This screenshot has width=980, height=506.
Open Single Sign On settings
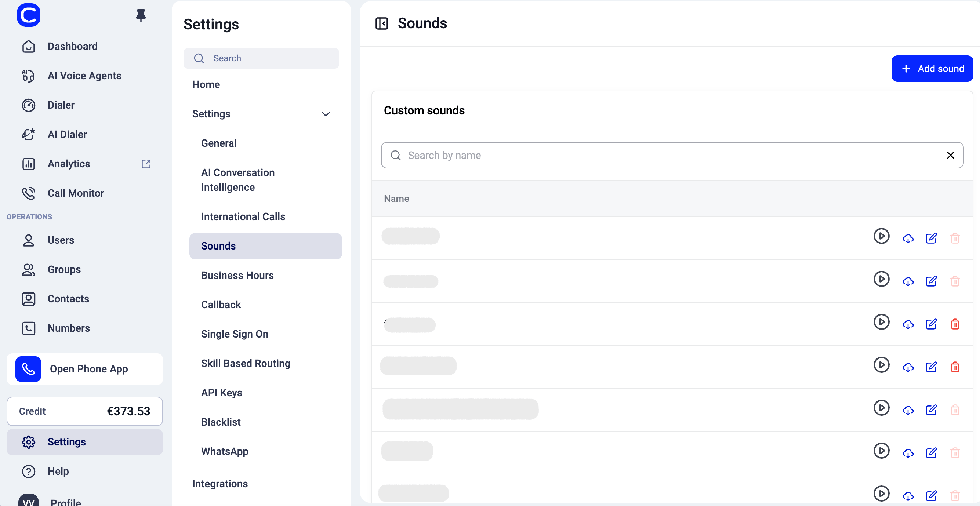pos(235,334)
